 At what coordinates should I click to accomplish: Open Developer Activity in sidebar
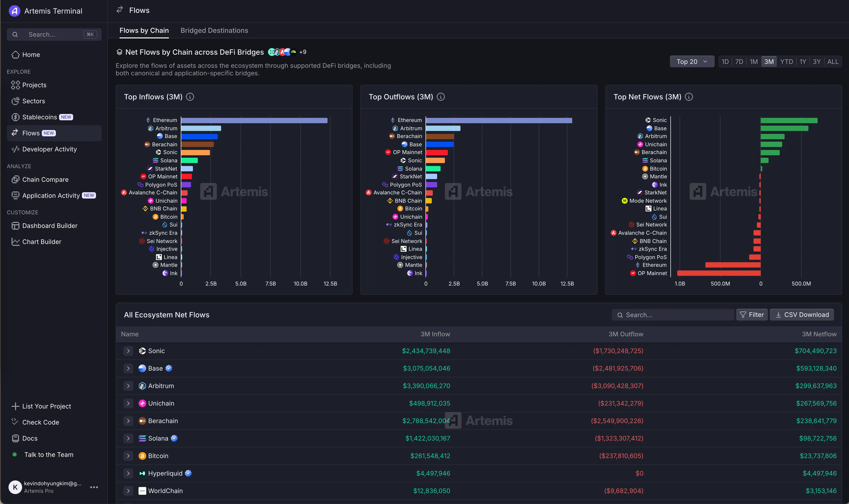49,149
